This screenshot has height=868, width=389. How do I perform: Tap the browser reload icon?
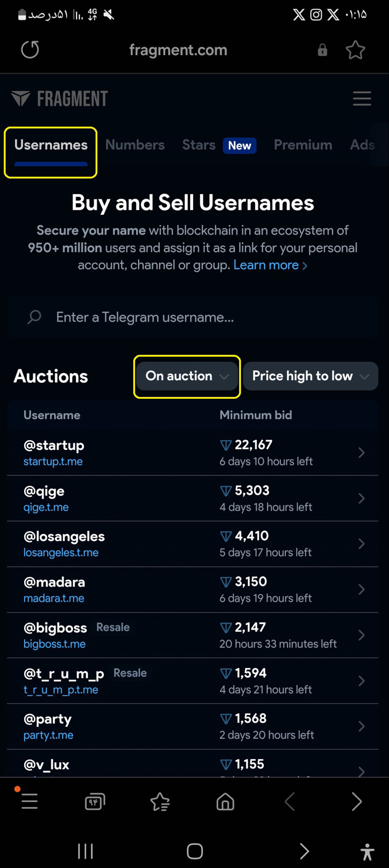click(30, 50)
